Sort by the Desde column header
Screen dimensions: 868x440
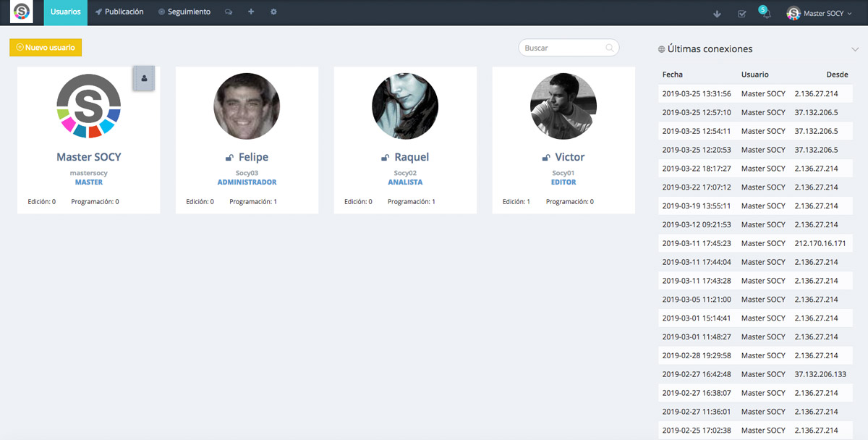click(837, 75)
